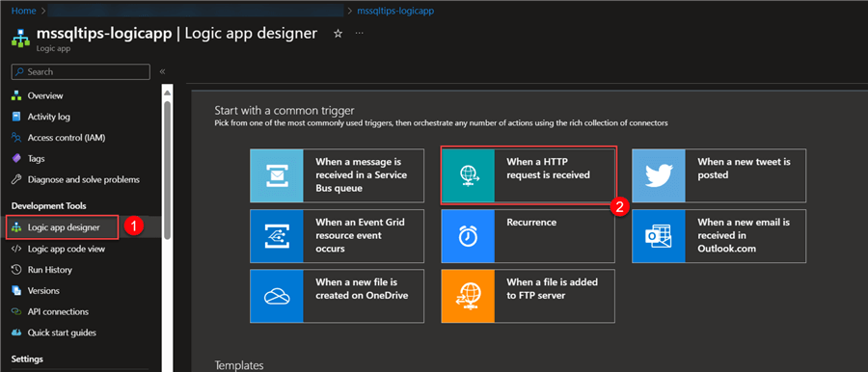Open the Tags menu item
This screenshot has height=372, width=868.
[x=37, y=159]
